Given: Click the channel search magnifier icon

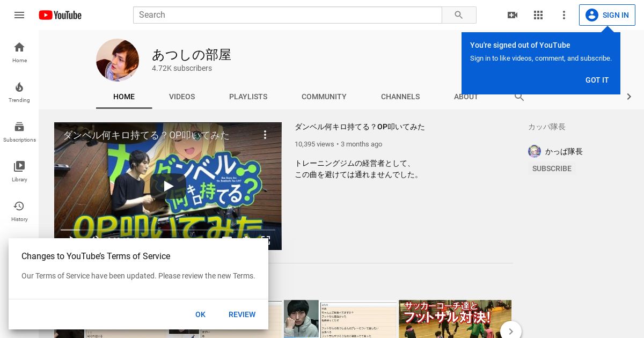Looking at the screenshot, I should click(519, 97).
